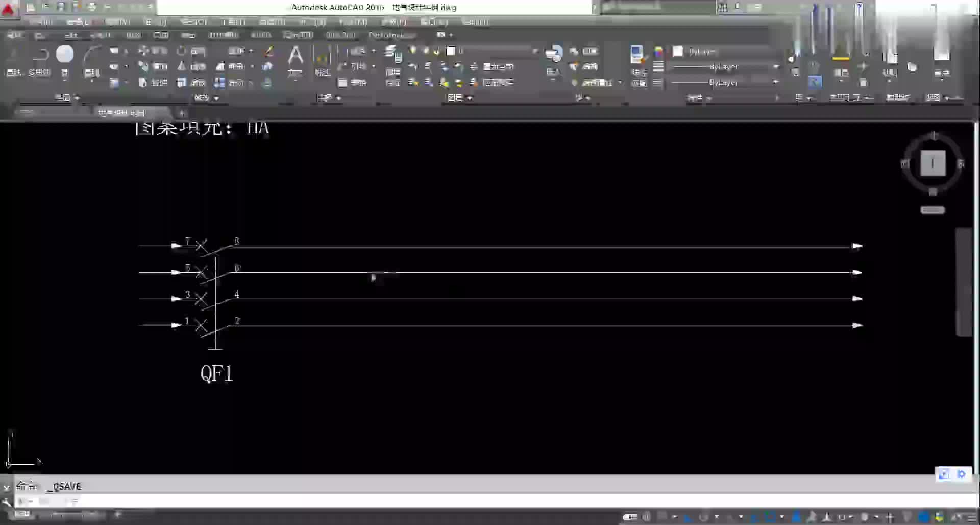Toggle snap mode in status bar

(x=662, y=517)
